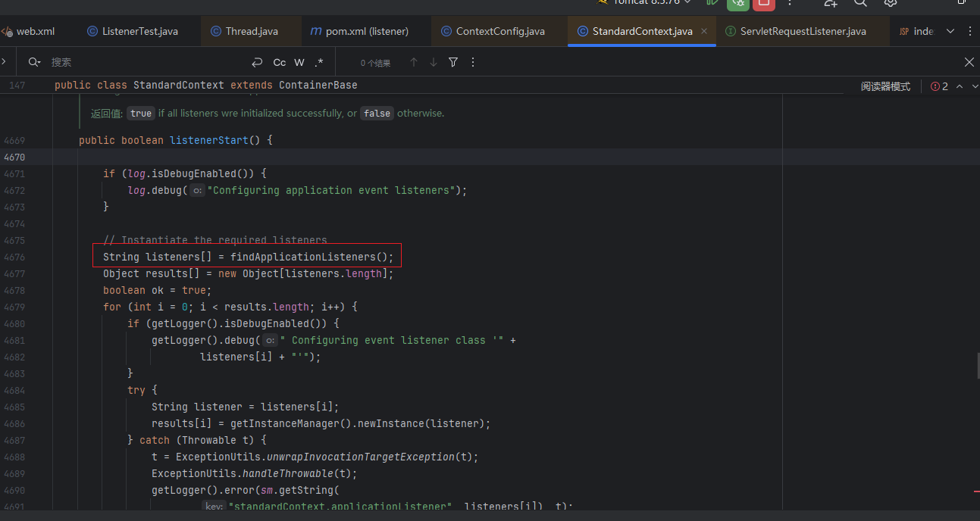The width and height of the screenshot is (980, 521).
Task: Toggle match case (Cc) option
Action: (280, 62)
